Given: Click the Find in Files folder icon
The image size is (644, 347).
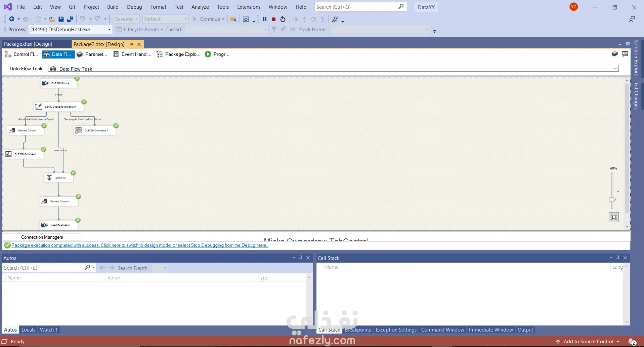Looking at the screenshot, I should click(x=233, y=19).
